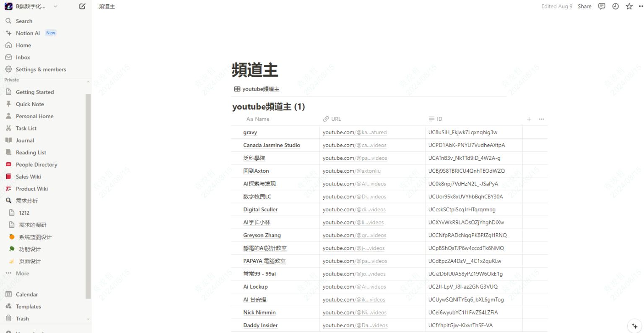The height and width of the screenshot is (333, 644).
Task: Star the 頻道主 page as favorite
Action: (x=629, y=6)
